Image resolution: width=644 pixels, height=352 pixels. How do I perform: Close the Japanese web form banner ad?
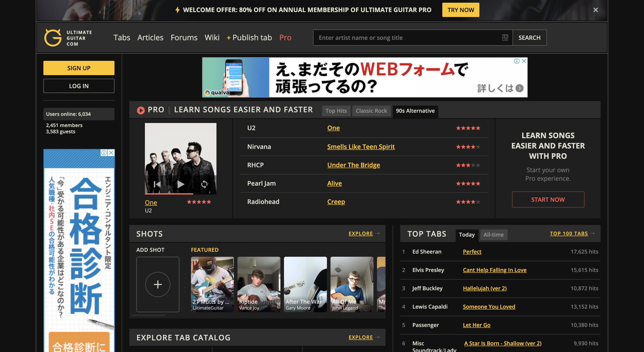524,61
